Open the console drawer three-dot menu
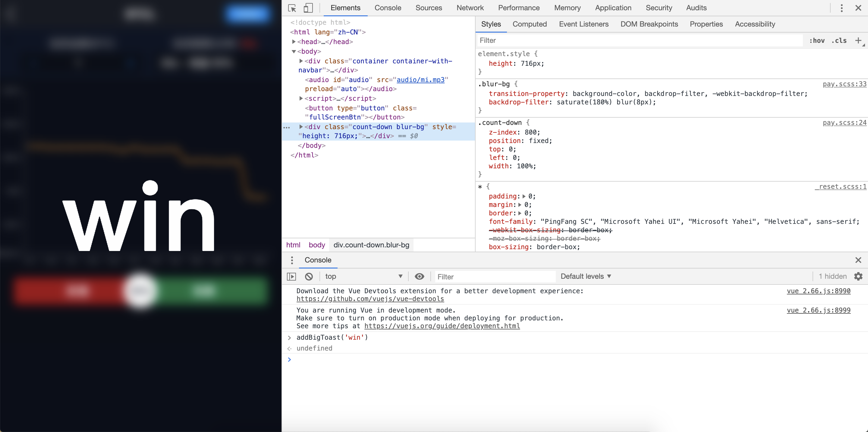 click(292, 260)
